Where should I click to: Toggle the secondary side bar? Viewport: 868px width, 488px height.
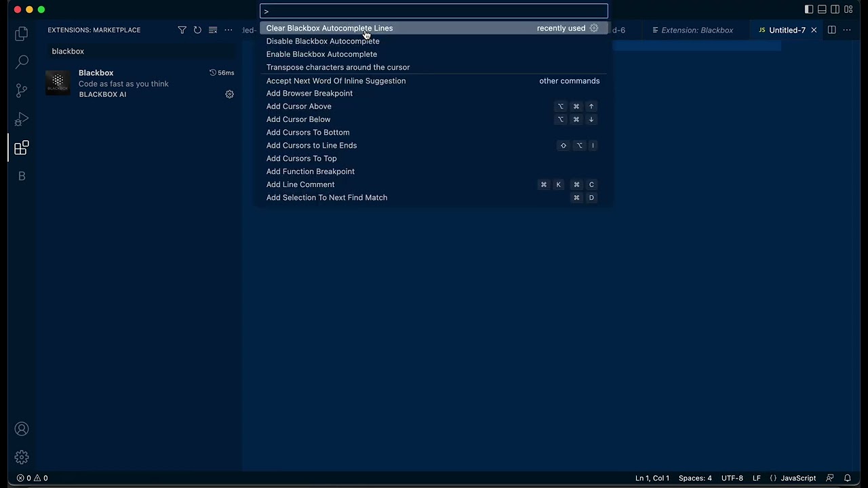[835, 9]
